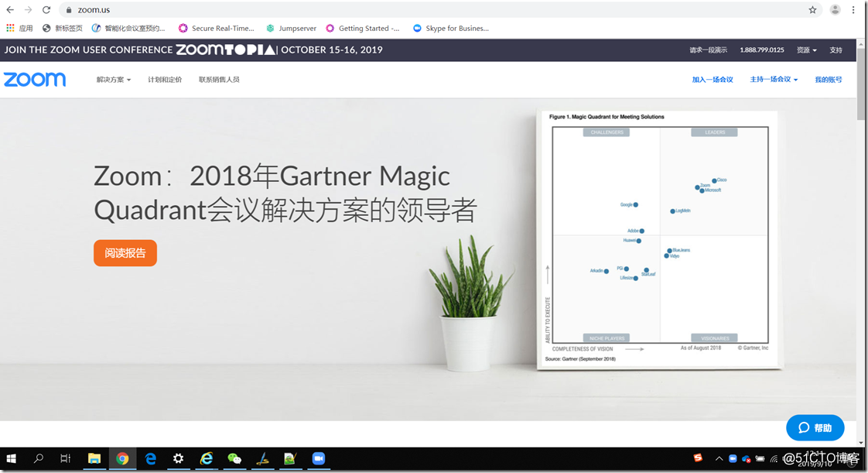Screen dimensions: 868x473
Task: Click the page vertical scrollbar thumb
Action: [861, 83]
